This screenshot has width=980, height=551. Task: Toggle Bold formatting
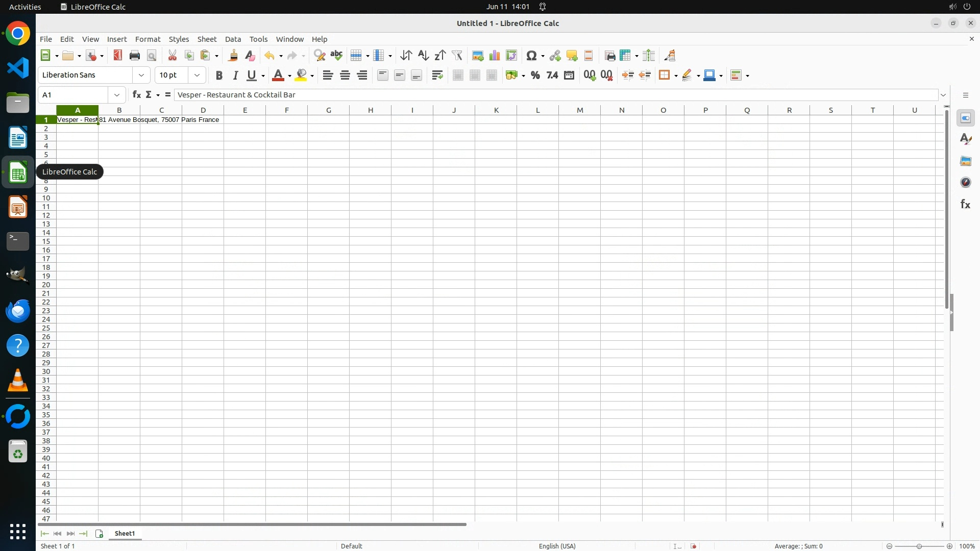[x=219, y=76]
